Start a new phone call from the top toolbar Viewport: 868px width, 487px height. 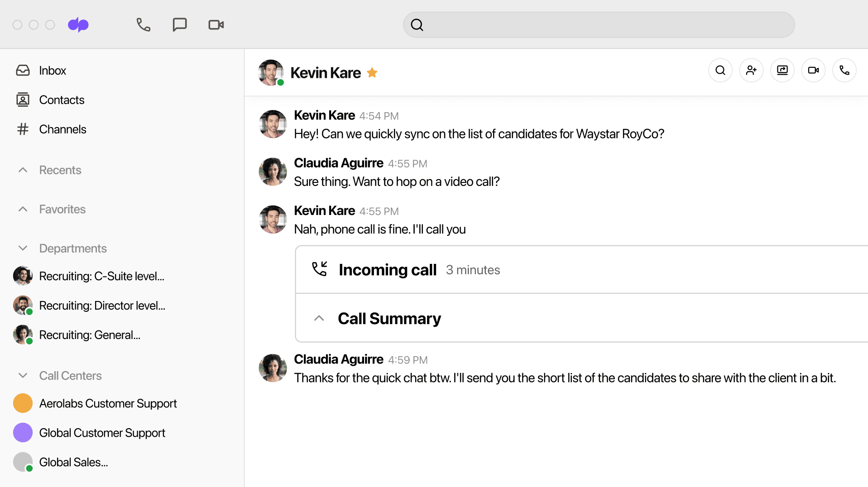point(143,24)
